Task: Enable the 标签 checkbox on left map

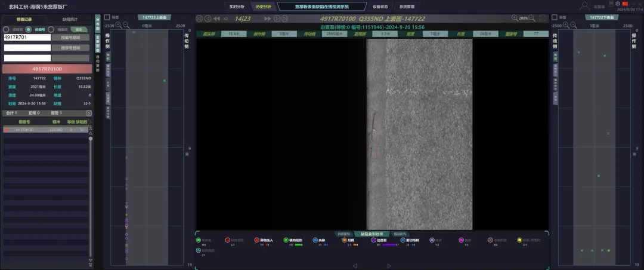Action: click(x=107, y=17)
